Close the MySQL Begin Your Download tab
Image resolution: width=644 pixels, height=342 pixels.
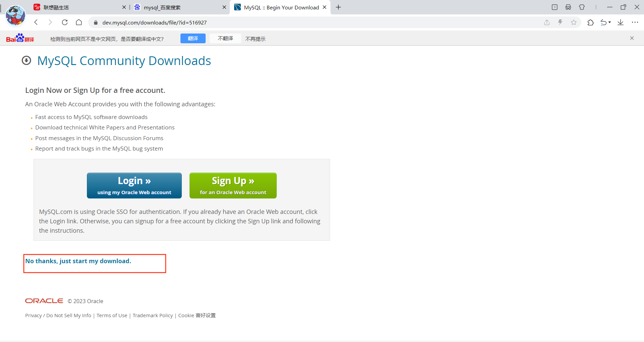click(x=324, y=7)
